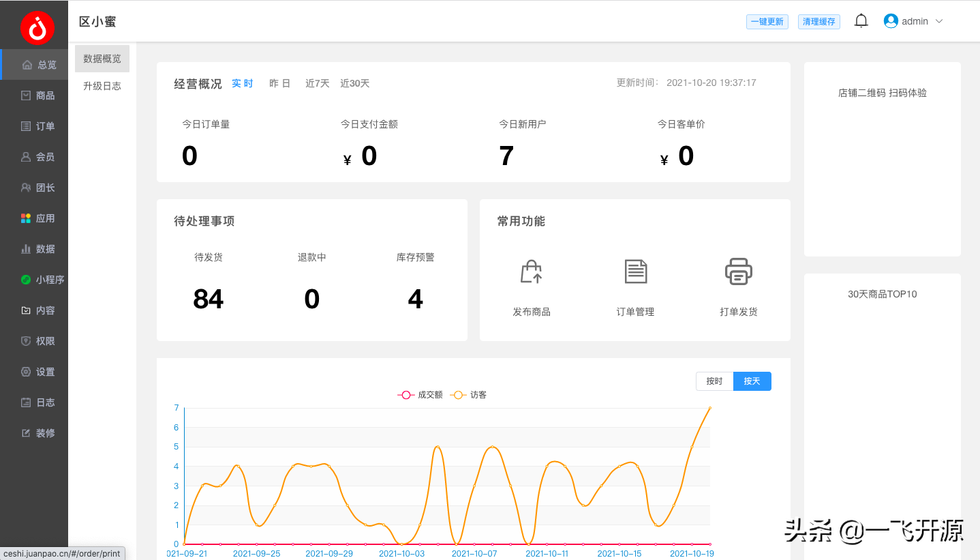Click the 打单发货 printer icon

coord(739,271)
